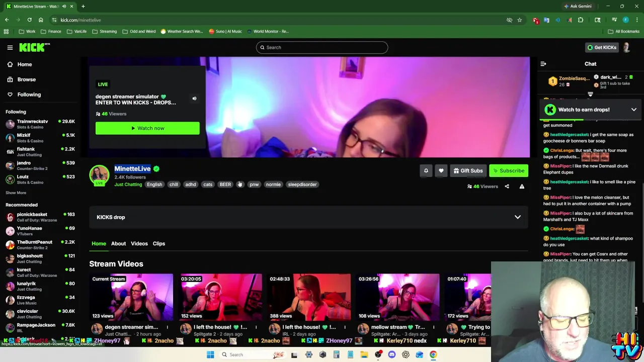The height and width of the screenshot is (362, 644).
Task: Open Trainwreckstv in Following list
Action: [x=40, y=124]
